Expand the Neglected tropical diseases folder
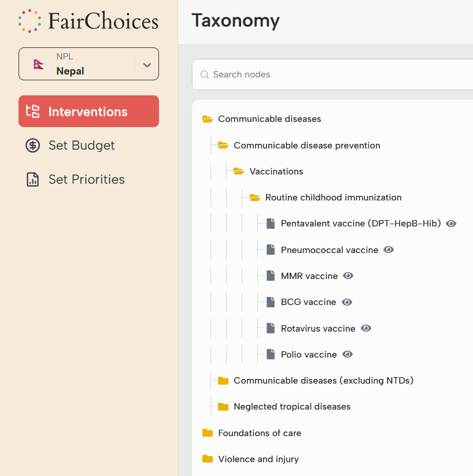The image size is (473, 476). tap(223, 407)
